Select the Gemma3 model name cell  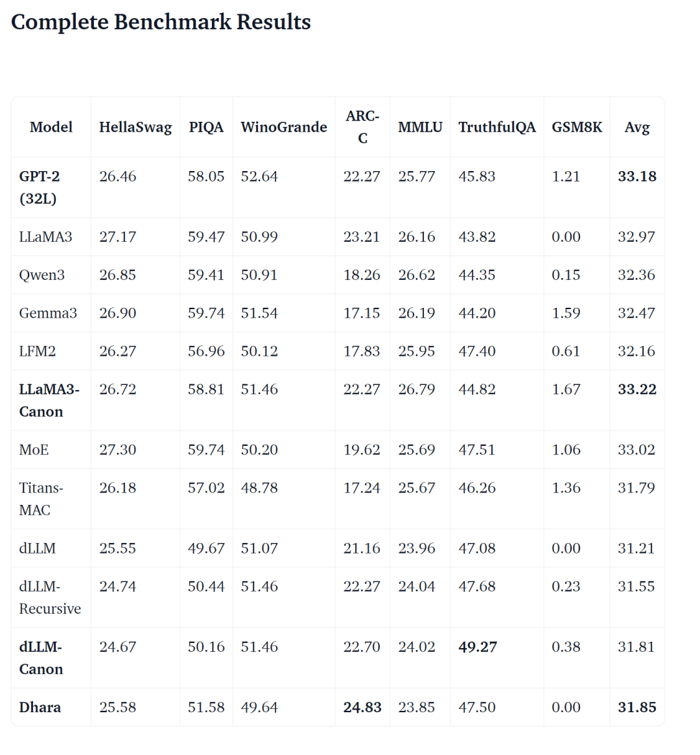coord(48,313)
